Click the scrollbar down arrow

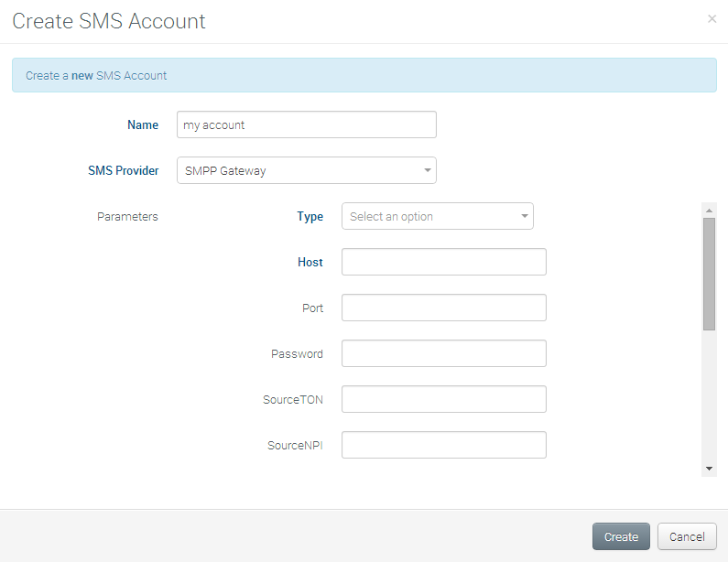pos(709,468)
